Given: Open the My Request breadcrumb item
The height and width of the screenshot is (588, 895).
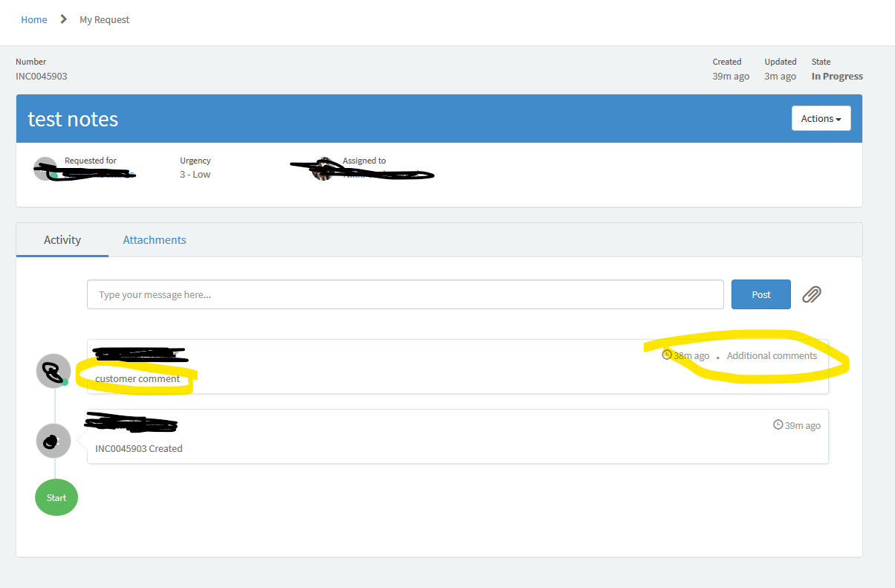Looking at the screenshot, I should pos(104,19).
